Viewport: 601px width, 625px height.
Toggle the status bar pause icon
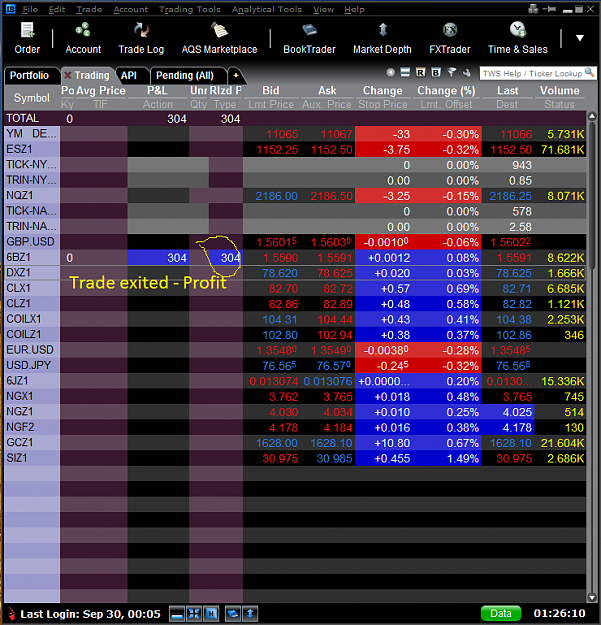click(x=211, y=614)
